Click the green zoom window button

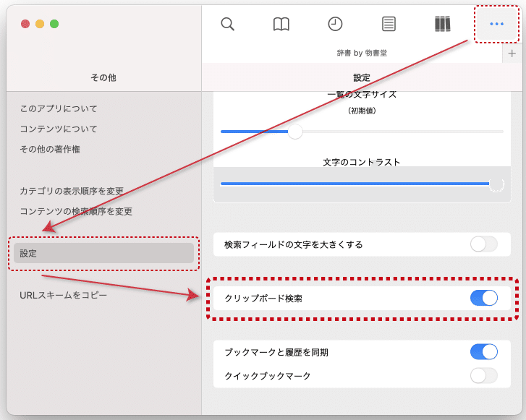click(x=54, y=24)
